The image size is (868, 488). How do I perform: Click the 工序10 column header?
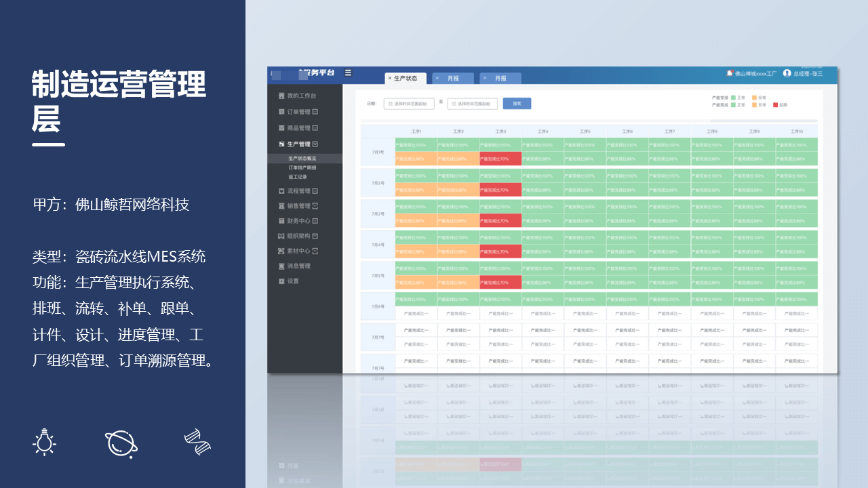797,131
